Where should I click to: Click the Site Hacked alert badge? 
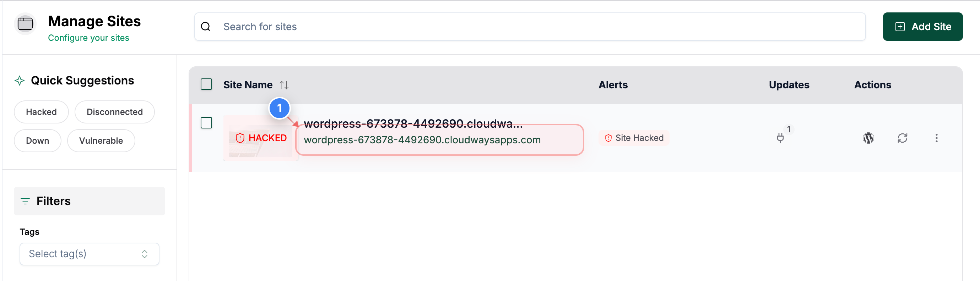(x=633, y=138)
